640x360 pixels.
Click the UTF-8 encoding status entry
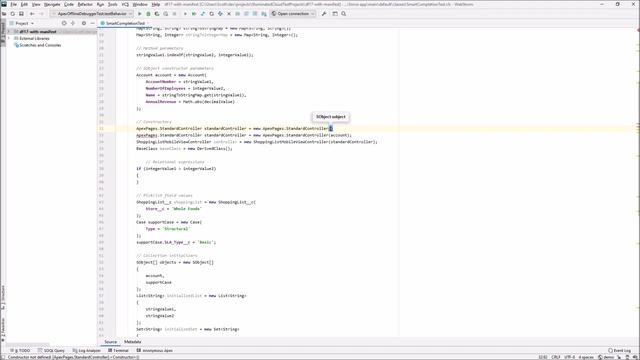pyautogui.click(x=569, y=357)
